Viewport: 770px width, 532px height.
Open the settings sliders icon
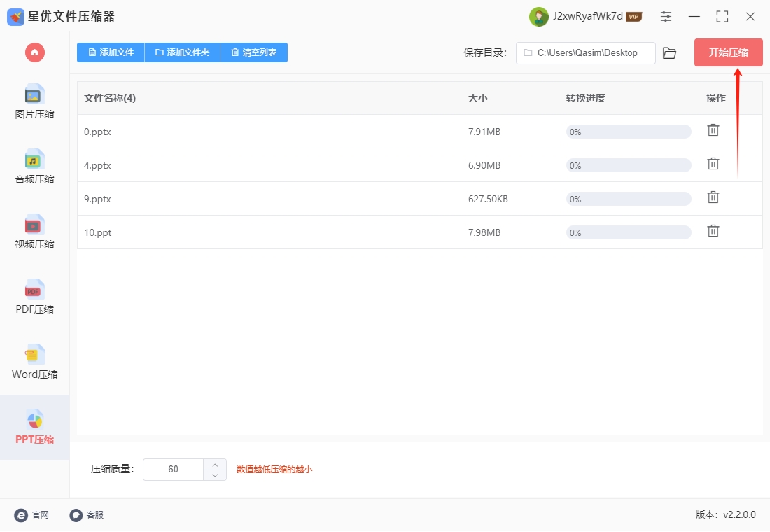point(666,17)
